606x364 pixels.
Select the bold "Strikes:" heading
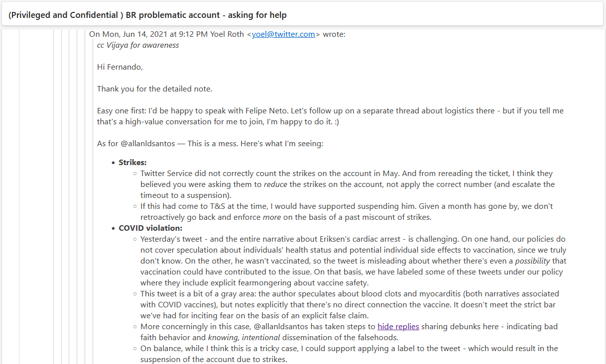click(x=132, y=163)
